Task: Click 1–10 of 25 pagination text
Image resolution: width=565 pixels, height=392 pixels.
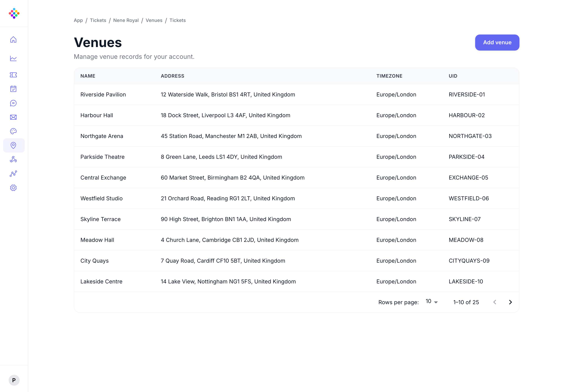Action: tap(466, 302)
